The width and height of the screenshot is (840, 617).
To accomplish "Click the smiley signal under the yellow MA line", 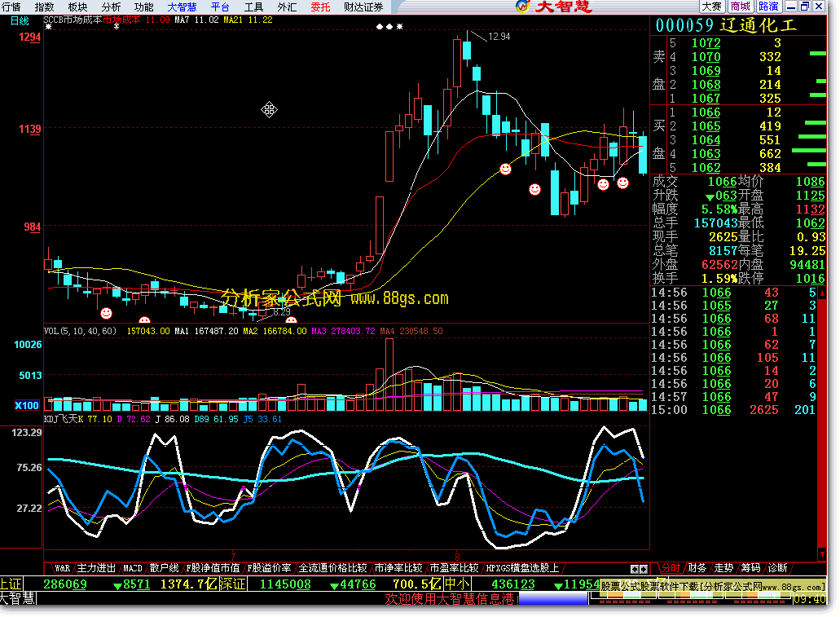I will pos(505,170).
